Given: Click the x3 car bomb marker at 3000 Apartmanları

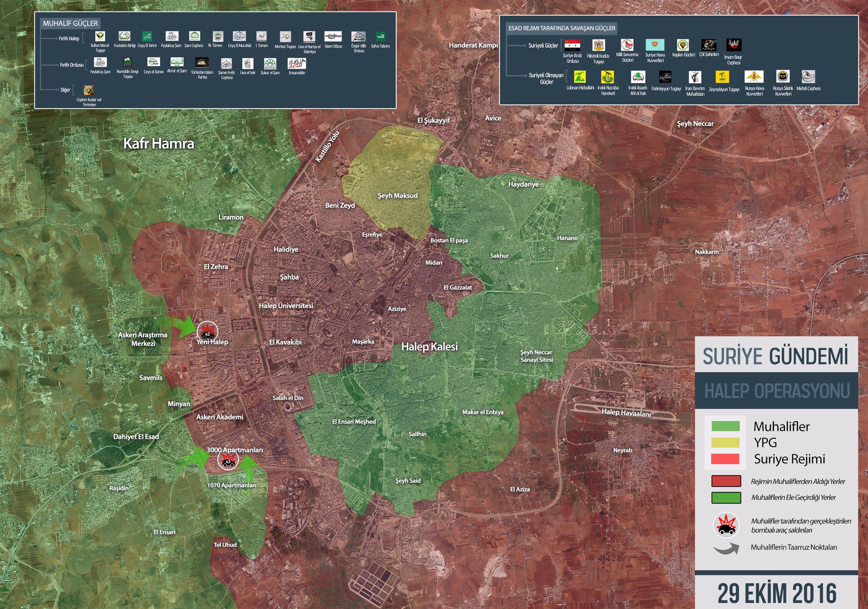Looking at the screenshot, I should (x=228, y=460).
